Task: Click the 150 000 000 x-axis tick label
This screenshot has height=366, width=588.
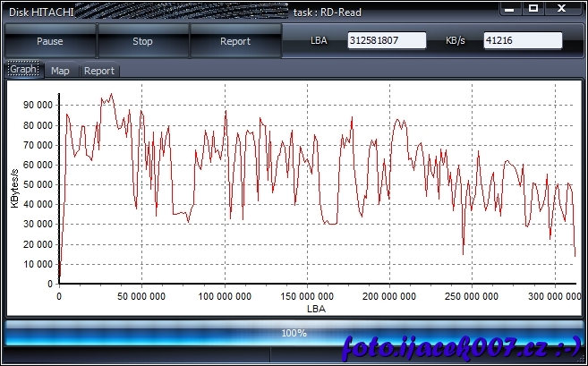Action: click(x=307, y=295)
